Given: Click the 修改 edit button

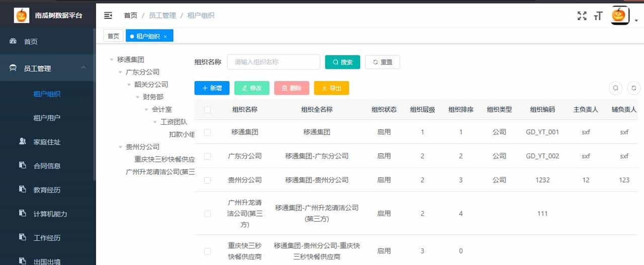Looking at the screenshot, I should pos(252,88).
